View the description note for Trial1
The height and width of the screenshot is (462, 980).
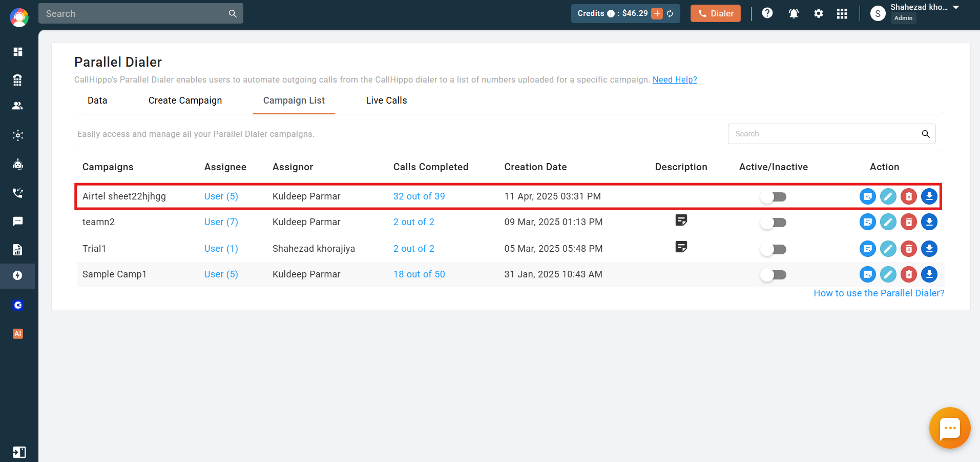click(681, 247)
